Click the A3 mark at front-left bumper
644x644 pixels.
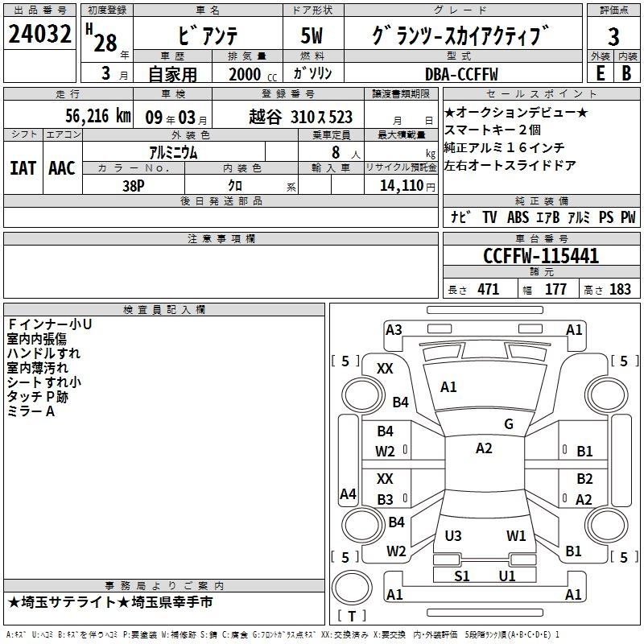(x=394, y=329)
